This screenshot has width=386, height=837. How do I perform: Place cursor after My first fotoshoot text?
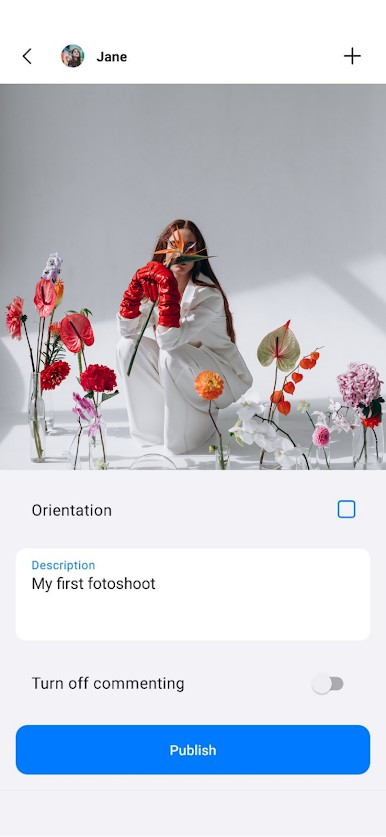156,583
